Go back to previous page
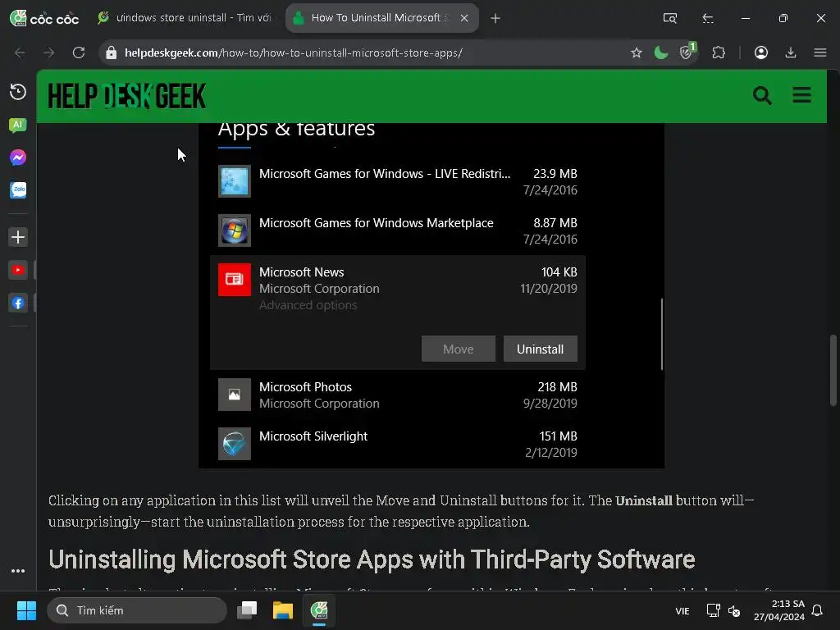This screenshot has width=840, height=630. point(20,52)
